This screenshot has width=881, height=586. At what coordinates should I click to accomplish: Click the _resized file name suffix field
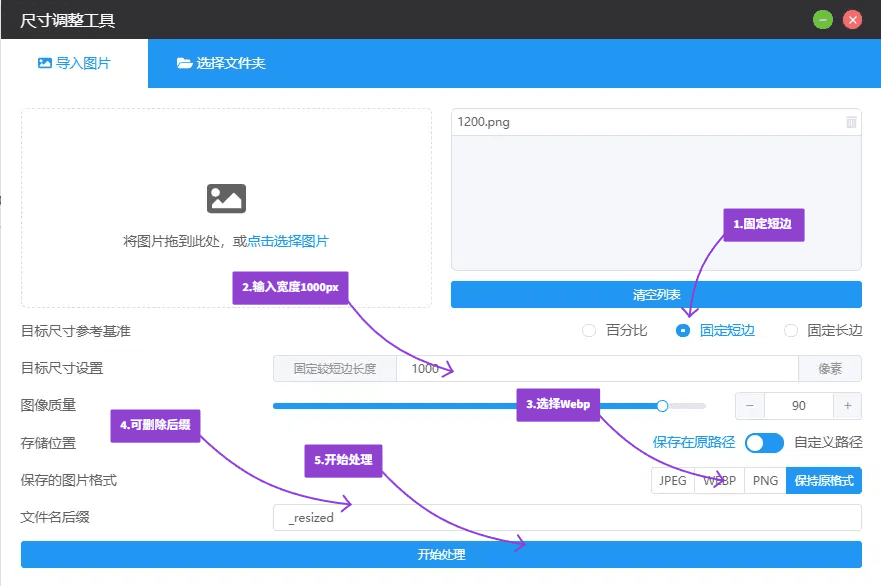tap(566, 518)
